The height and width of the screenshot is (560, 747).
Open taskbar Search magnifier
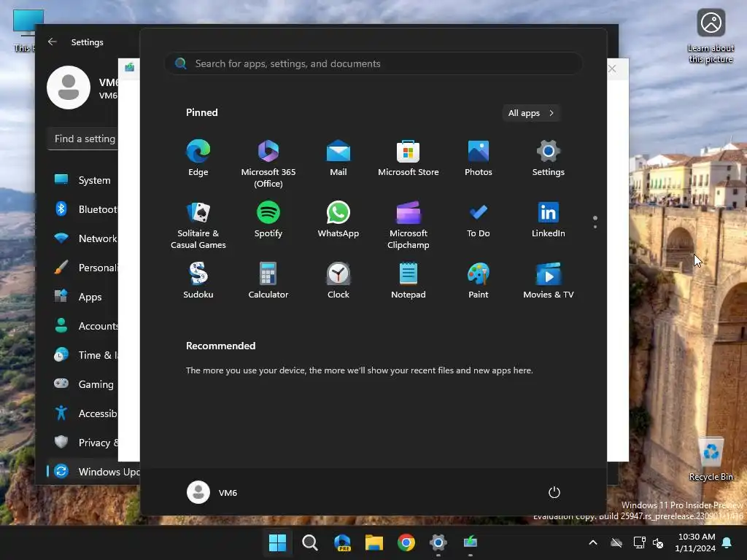[x=309, y=542]
